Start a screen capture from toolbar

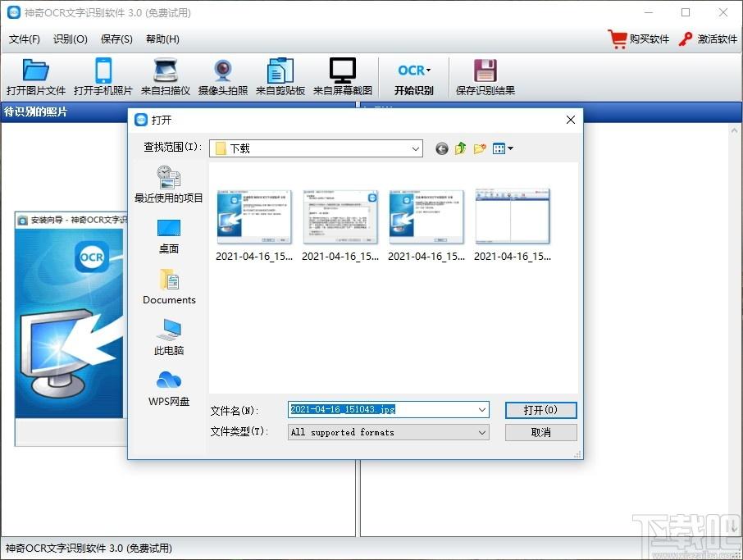click(342, 77)
